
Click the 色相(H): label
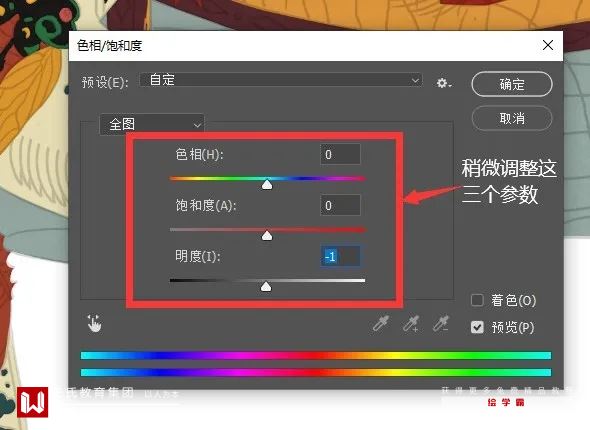[199, 154]
